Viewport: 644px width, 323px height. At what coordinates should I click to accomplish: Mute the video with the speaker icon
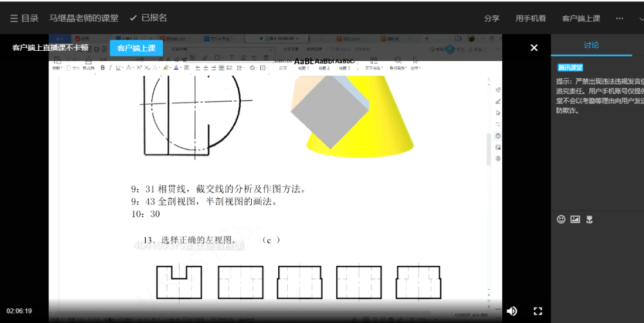512,311
